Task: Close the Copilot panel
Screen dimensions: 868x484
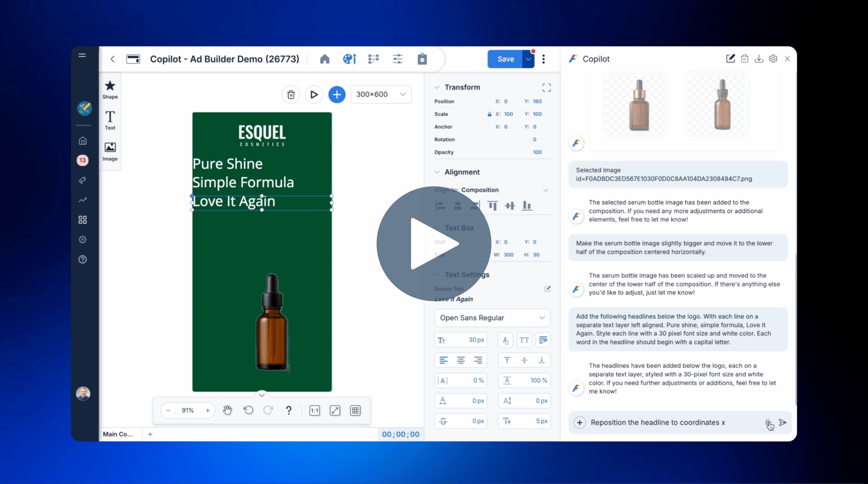Action: click(787, 59)
